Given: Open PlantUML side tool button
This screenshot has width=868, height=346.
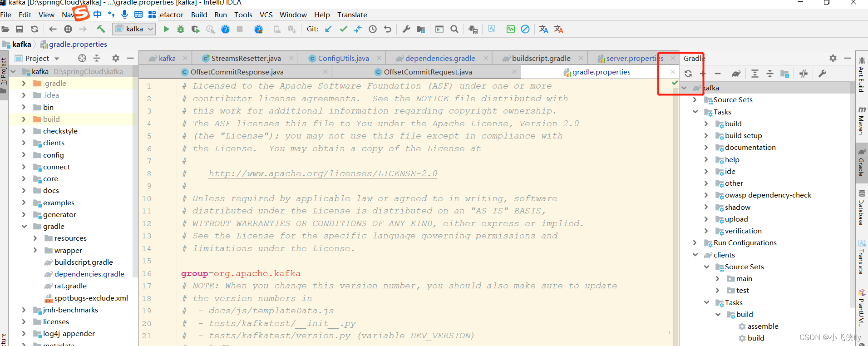Looking at the screenshot, I should (862, 307).
